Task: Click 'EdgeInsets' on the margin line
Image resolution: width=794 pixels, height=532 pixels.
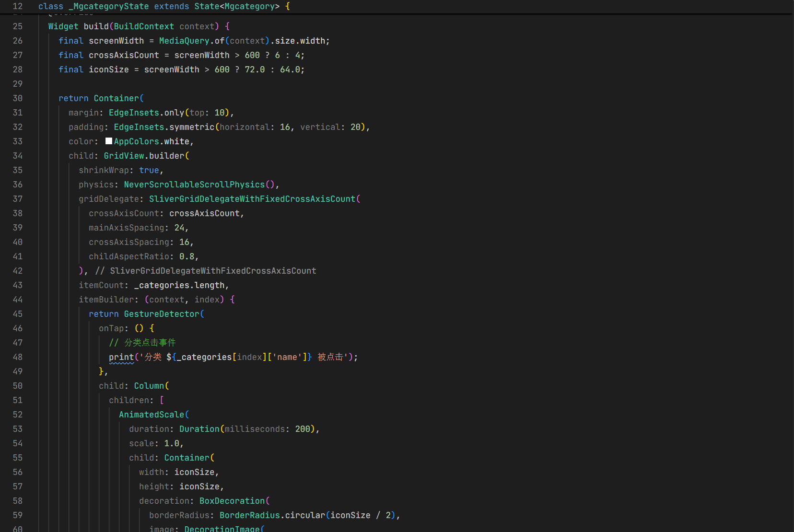Action: [x=134, y=113]
